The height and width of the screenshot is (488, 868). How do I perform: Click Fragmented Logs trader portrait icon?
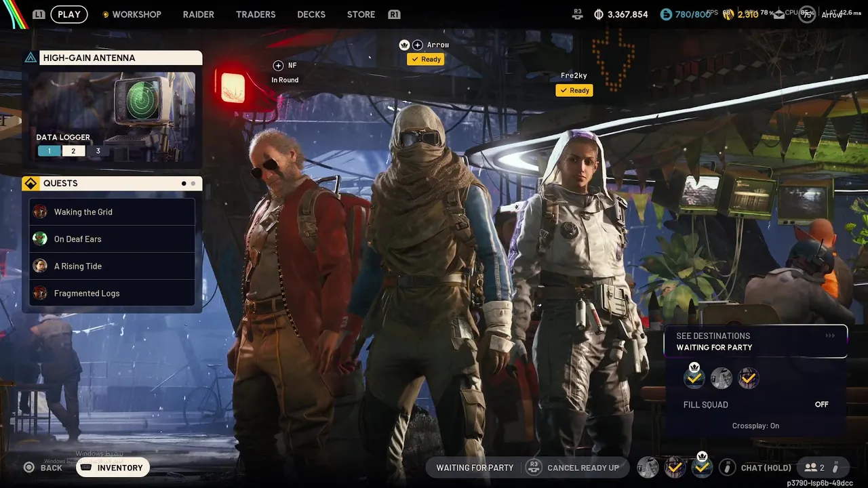pos(41,293)
